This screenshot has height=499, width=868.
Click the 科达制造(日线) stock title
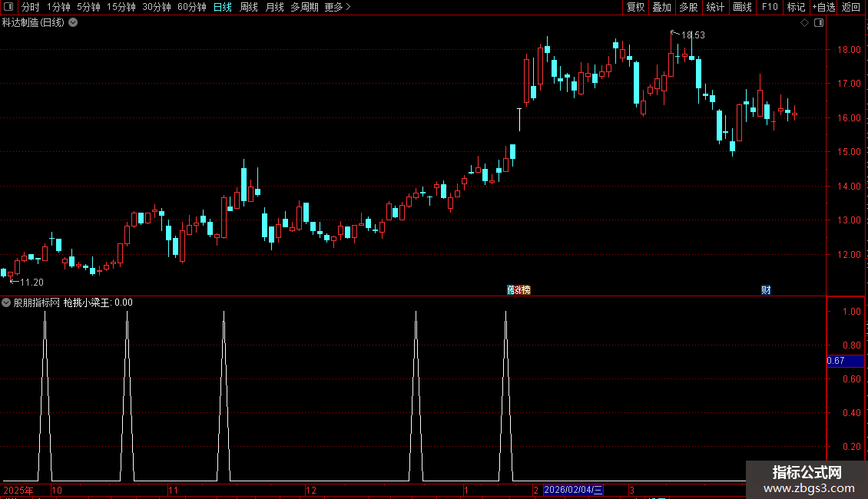tap(33, 23)
